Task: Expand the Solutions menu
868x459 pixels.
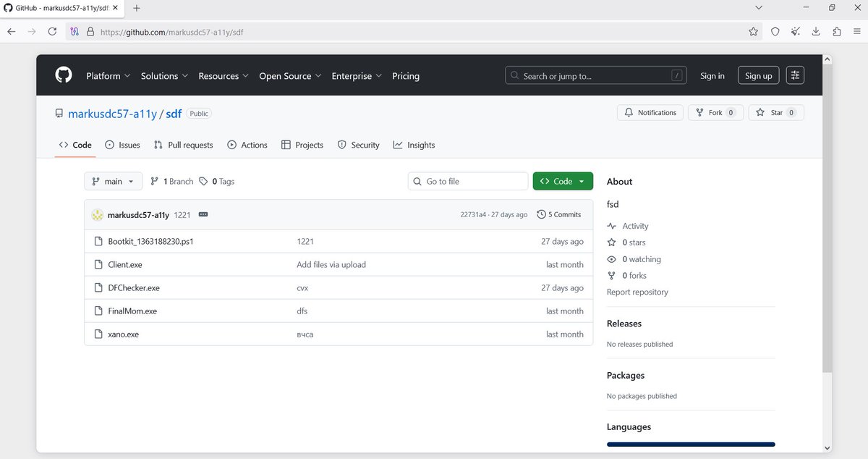Action: (x=164, y=76)
